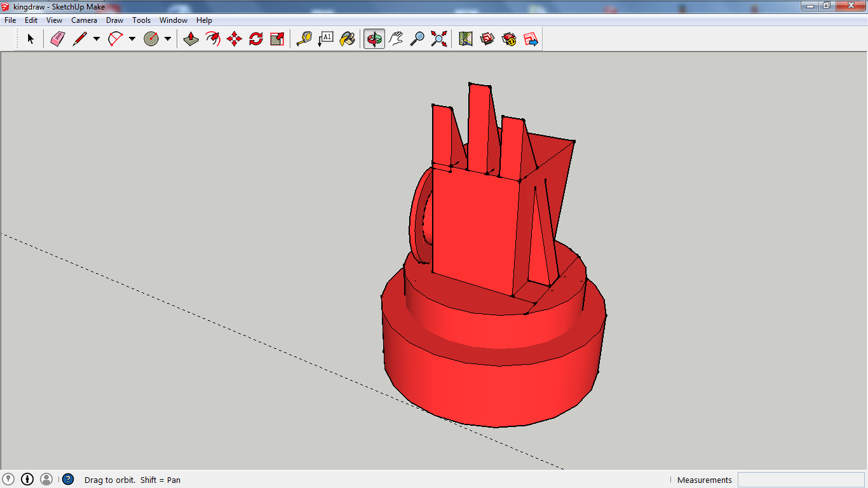The height and width of the screenshot is (488, 868).
Task: Open the Instructor help question-mark icon
Action: 68,479
